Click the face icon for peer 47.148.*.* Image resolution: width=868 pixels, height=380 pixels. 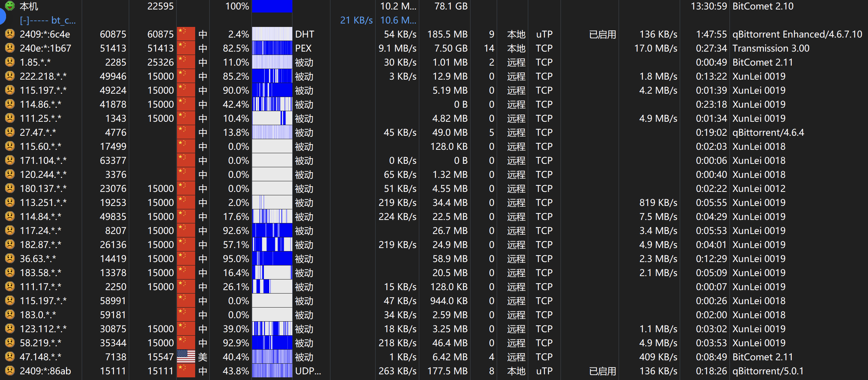pos(9,357)
